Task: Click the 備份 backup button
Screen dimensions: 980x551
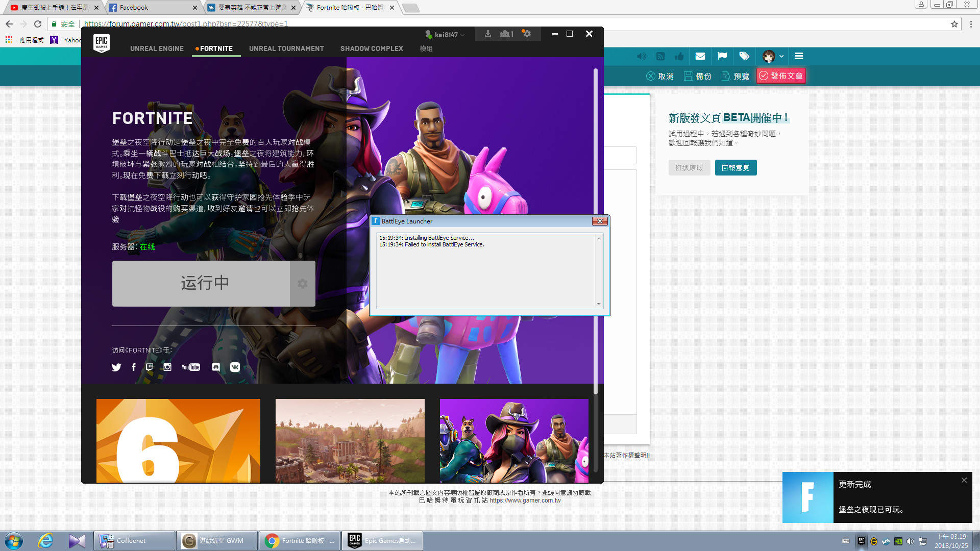Action: (698, 76)
